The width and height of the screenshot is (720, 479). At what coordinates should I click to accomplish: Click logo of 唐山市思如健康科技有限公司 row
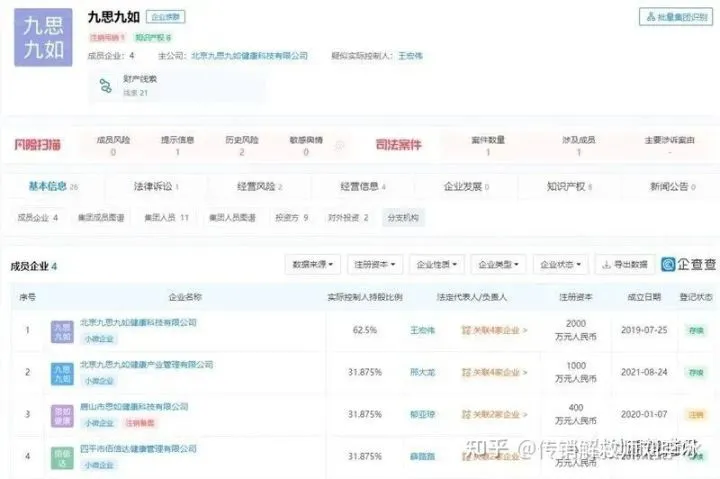coord(63,415)
